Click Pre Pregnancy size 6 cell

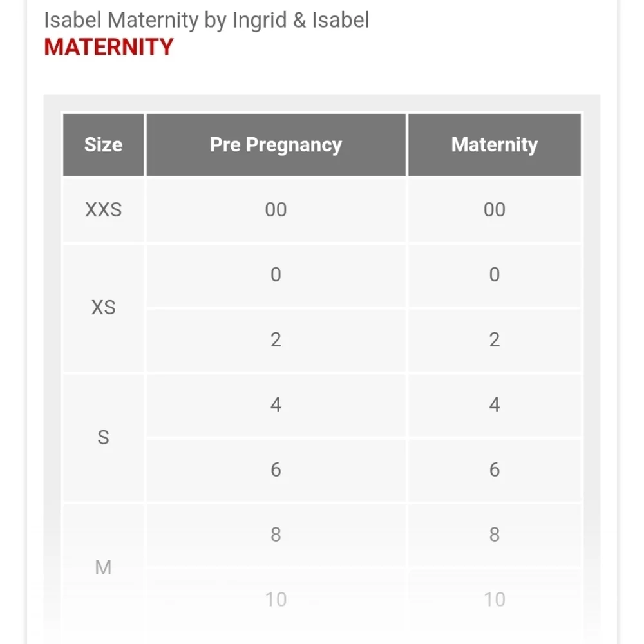tap(276, 470)
